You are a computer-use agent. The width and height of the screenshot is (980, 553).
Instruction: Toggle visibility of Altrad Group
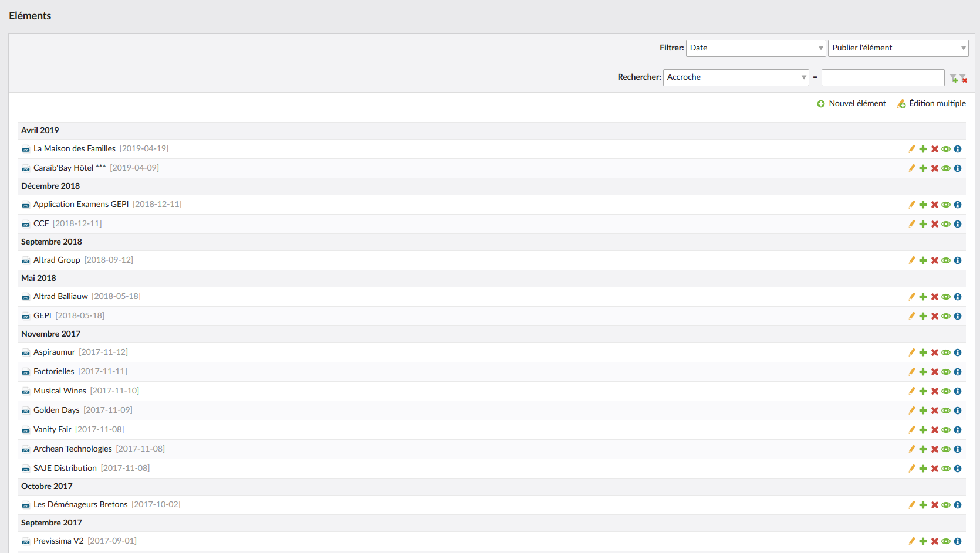coord(946,260)
